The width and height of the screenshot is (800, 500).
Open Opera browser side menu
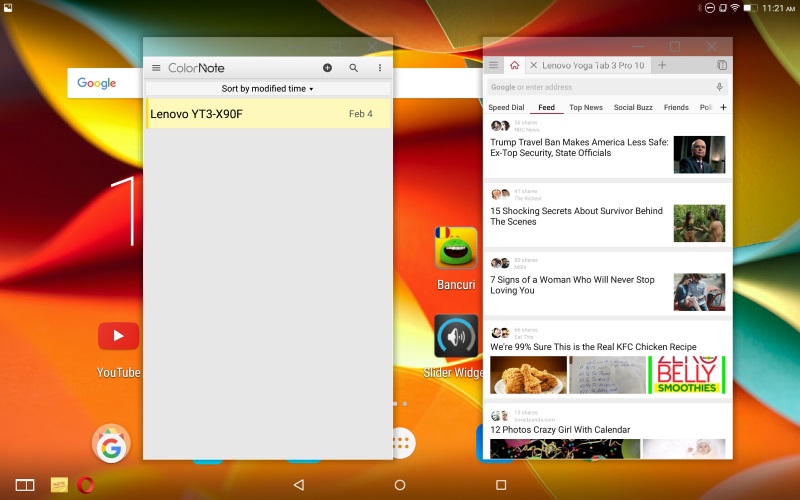493,65
